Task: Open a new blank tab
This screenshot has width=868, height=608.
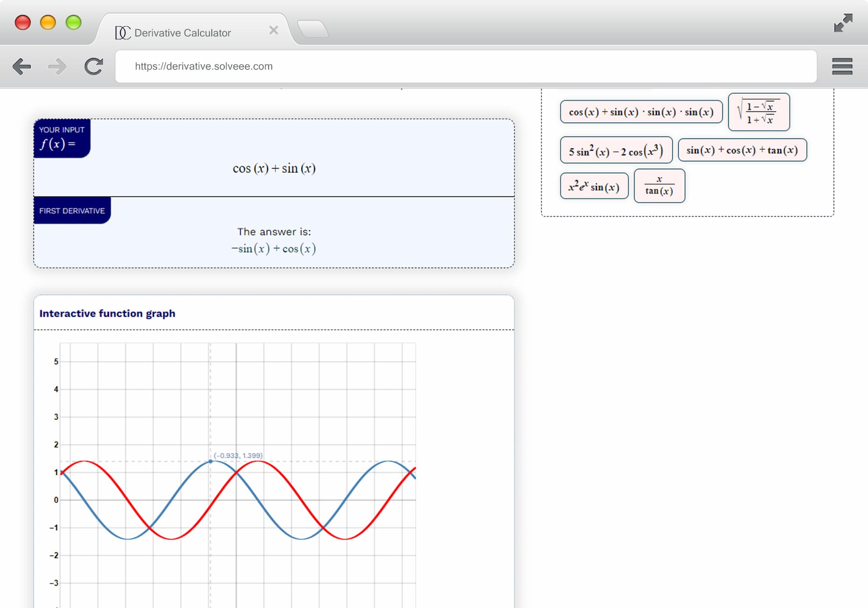Action: coord(313,29)
